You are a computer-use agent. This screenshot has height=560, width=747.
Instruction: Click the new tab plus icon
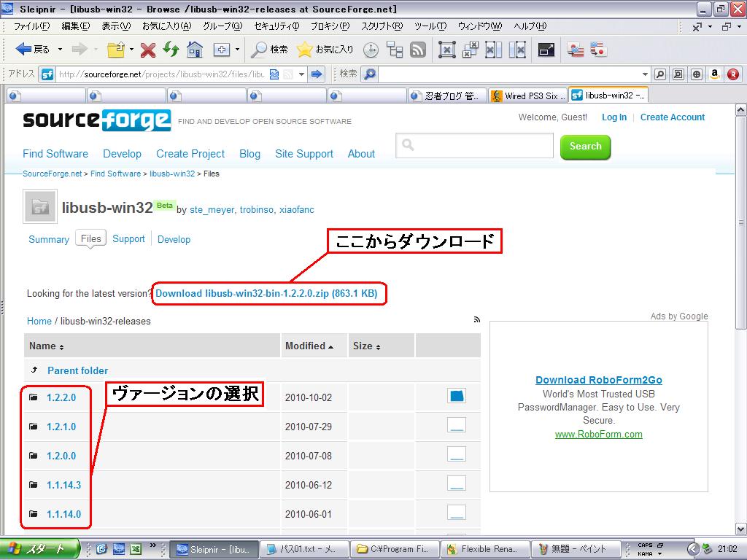click(222, 49)
